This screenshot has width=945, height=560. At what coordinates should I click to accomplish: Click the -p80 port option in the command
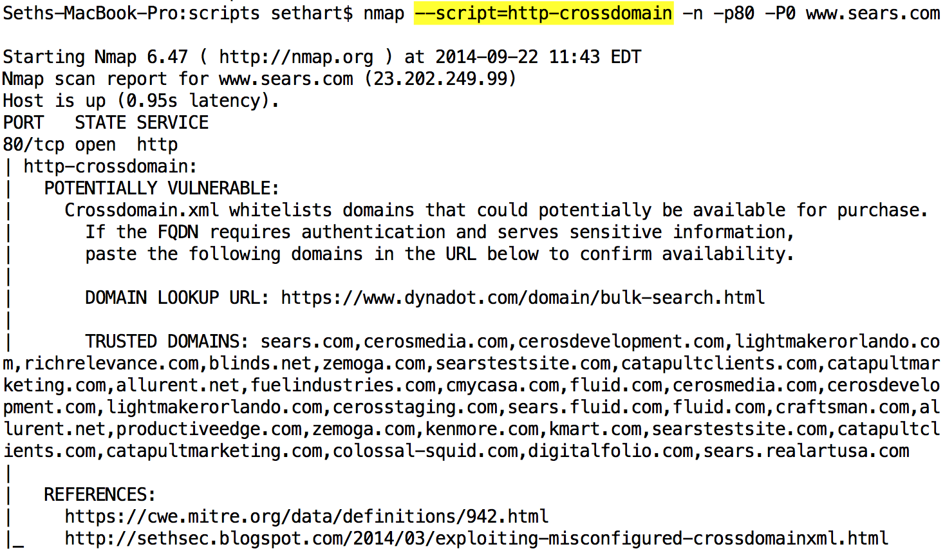[x=734, y=14]
